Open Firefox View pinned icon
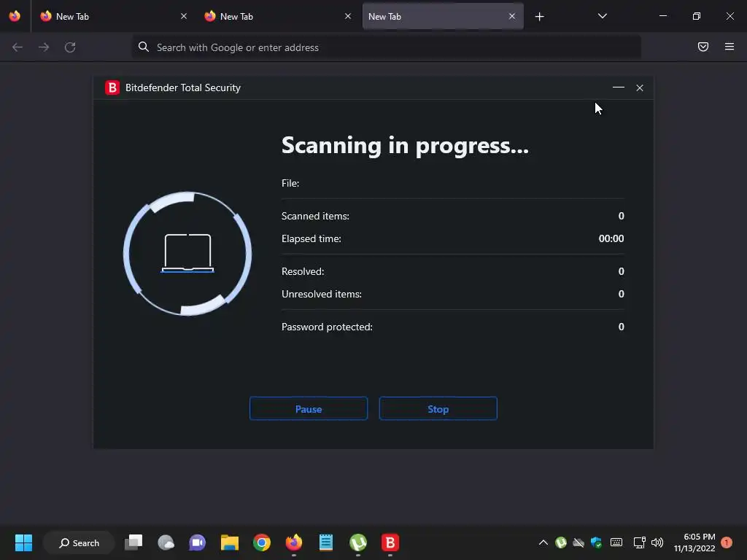Screen dimensions: 747x560 (x=15, y=16)
